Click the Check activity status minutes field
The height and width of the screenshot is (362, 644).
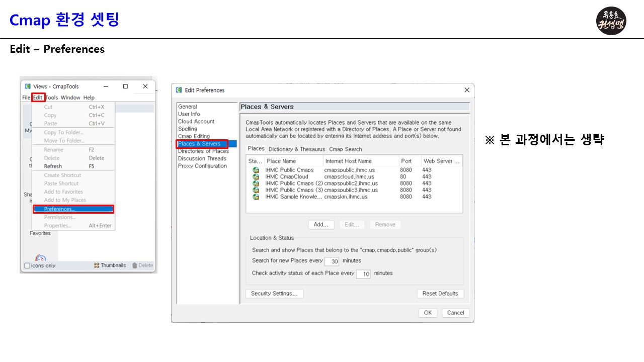363,274
